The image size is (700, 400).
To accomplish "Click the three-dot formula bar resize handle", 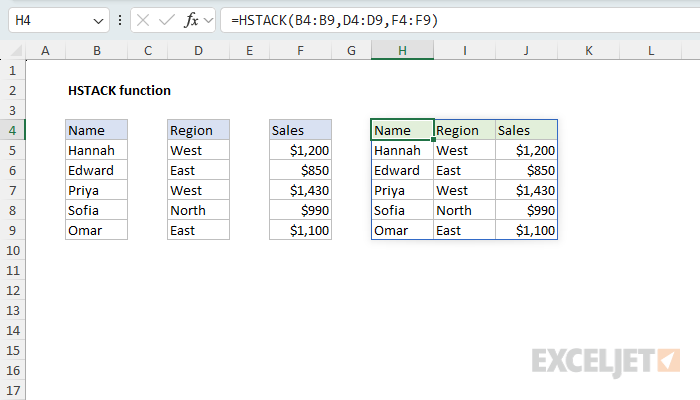I will 120,20.
